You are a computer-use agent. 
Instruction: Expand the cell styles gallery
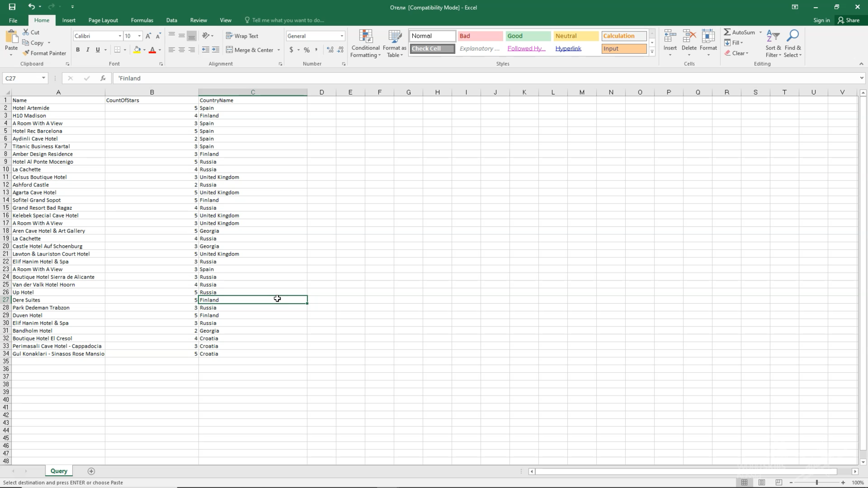click(652, 52)
